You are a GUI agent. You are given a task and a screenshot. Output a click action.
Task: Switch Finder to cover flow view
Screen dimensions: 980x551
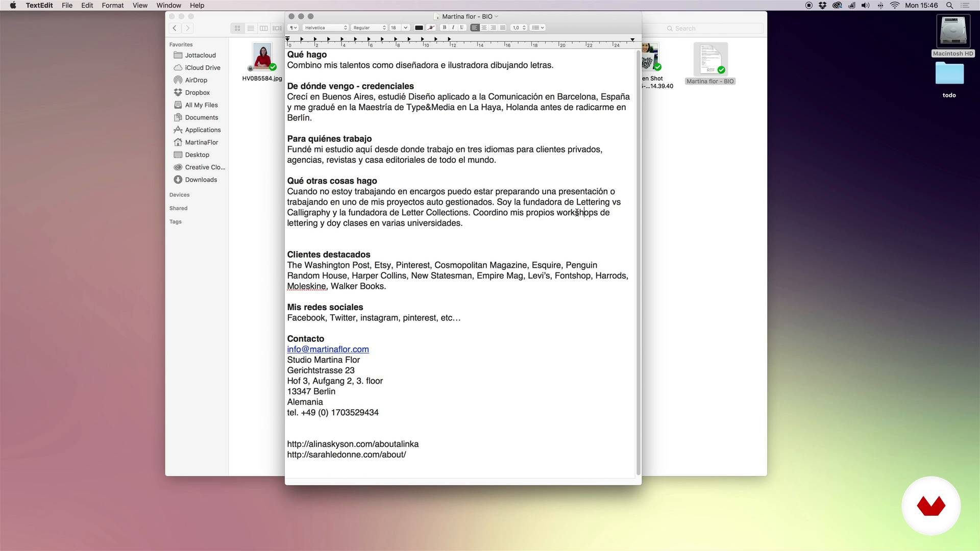(x=277, y=29)
